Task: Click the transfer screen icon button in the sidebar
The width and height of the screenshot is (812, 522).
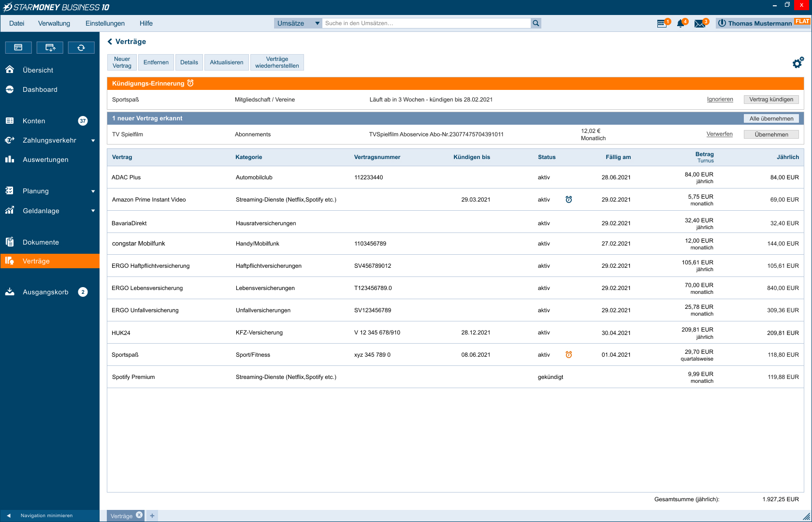Action: (50, 47)
